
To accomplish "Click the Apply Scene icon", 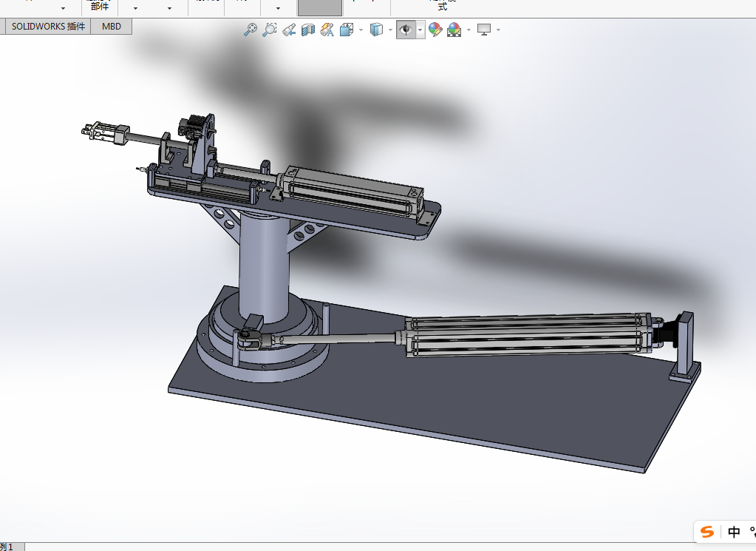I will 454,30.
